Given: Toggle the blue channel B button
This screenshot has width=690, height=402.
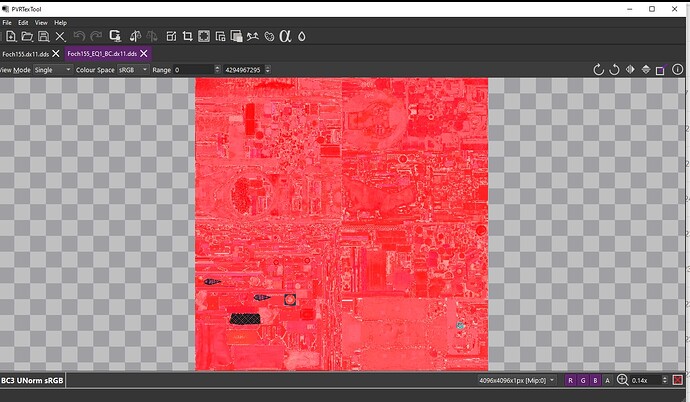Looking at the screenshot, I should (595, 380).
